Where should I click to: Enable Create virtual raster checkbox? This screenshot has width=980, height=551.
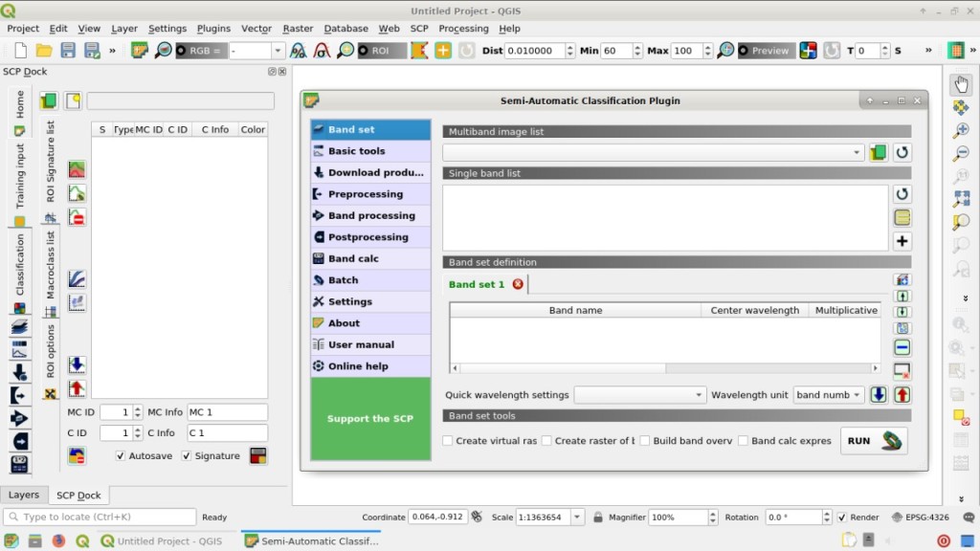pyautogui.click(x=448, y=440)
